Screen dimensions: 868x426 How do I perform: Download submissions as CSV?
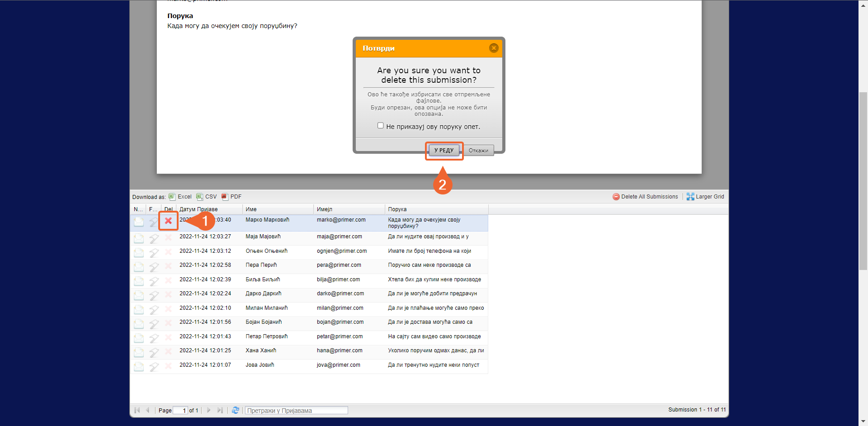pyautogui.click(x=207, y=197)
